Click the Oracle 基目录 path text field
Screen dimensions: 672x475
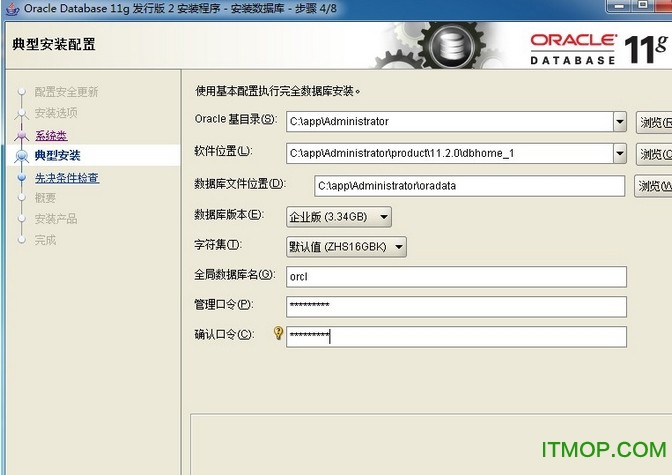click(448, 122)
